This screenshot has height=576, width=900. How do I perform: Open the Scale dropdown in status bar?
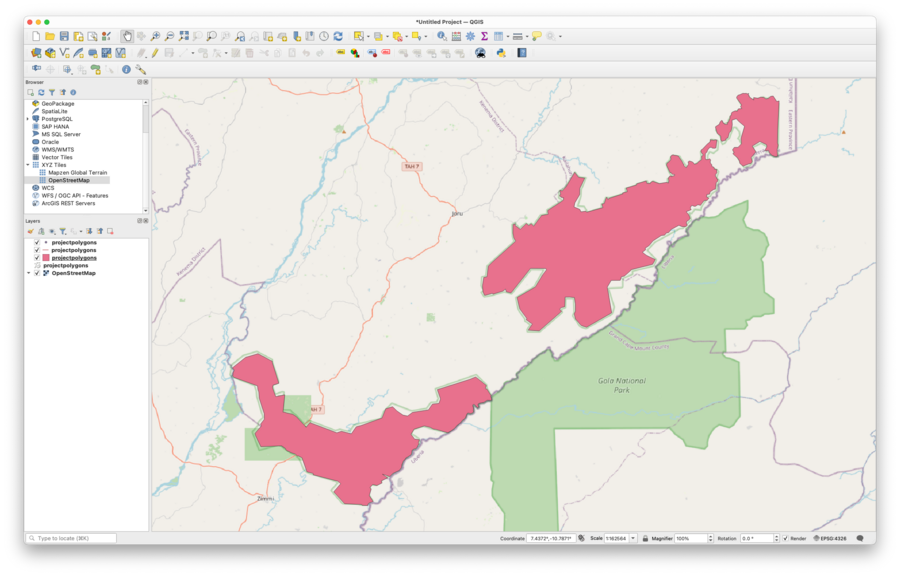(632, 538)
